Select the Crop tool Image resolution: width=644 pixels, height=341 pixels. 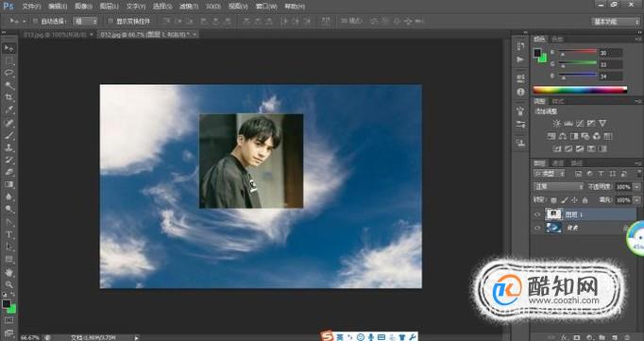tap(9, 98)
